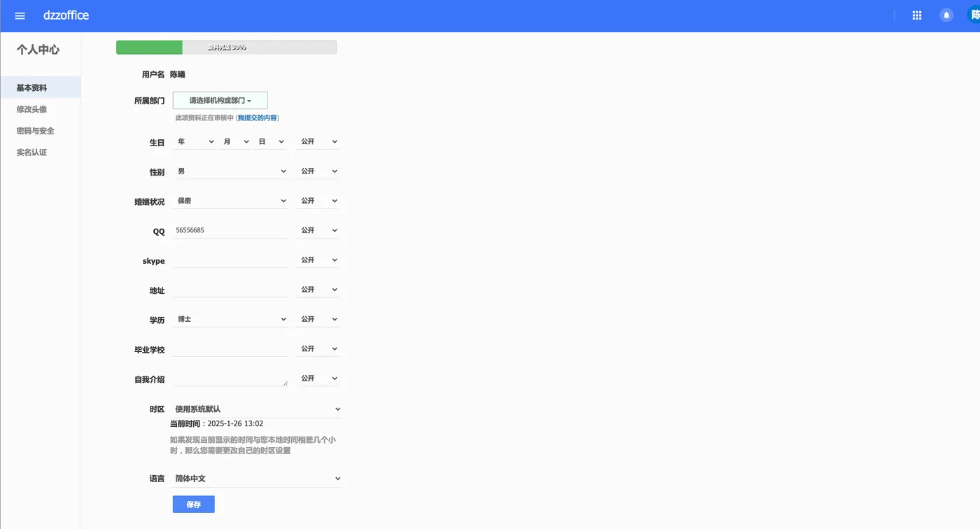The image size is (980, 529).
Task: Open the birthday 年 dropdown
Action: 195,142
